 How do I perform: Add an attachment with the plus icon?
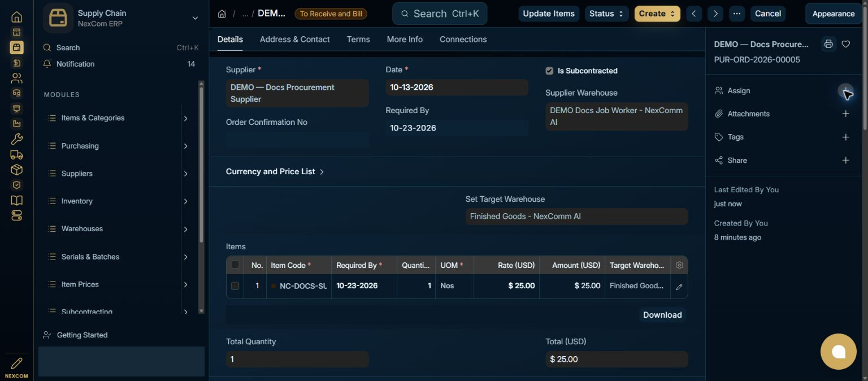pos(846,114)
